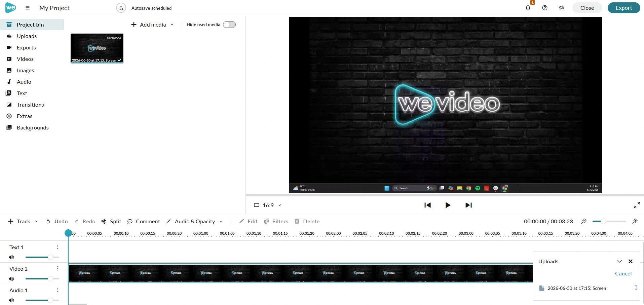644x305 pixels.
Task: Mute the Text 1 track
Action: (x=11, y=257)
